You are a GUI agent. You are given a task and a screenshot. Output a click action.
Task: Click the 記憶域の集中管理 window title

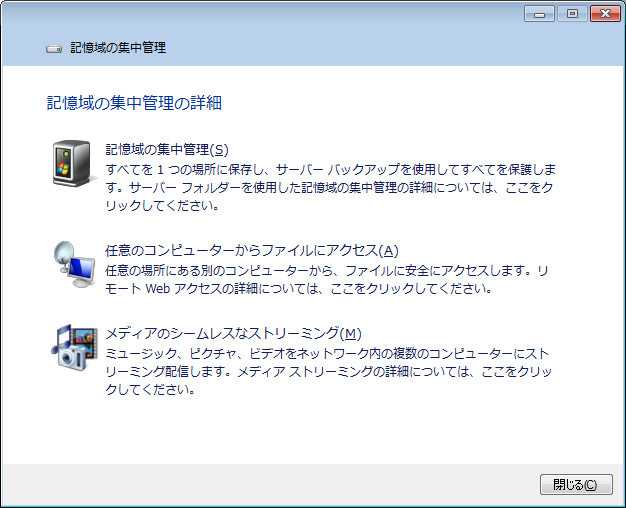point(118,48)
